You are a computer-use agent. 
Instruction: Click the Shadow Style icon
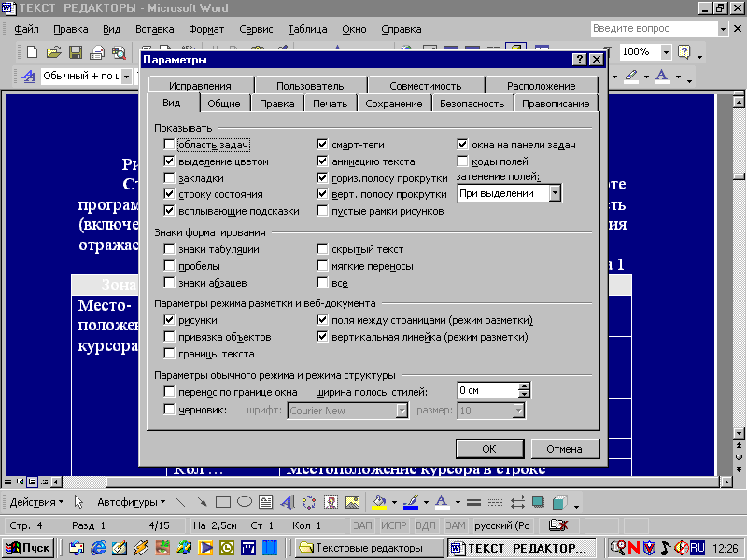pyautogui.click(x=539, y=502)
